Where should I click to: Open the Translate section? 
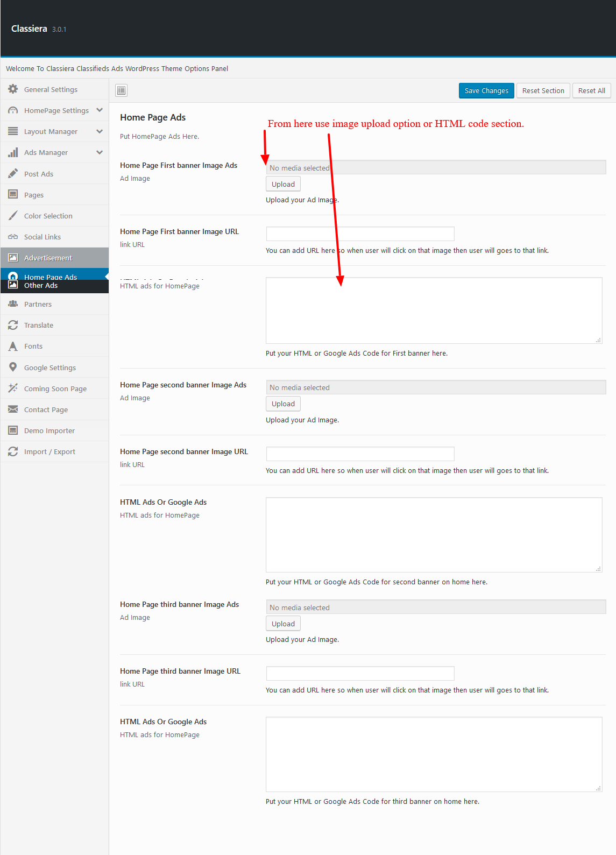coord(54,325)
